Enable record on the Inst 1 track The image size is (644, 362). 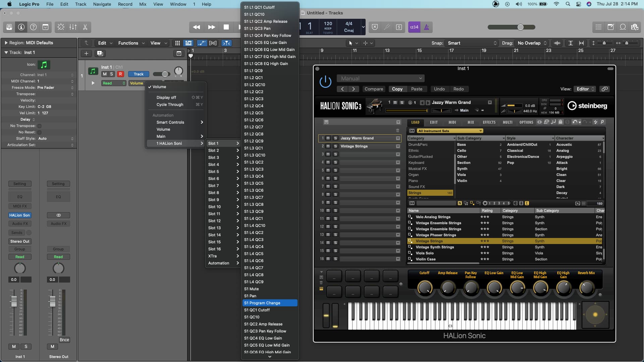pyautogui.click(x=120, y=74)
